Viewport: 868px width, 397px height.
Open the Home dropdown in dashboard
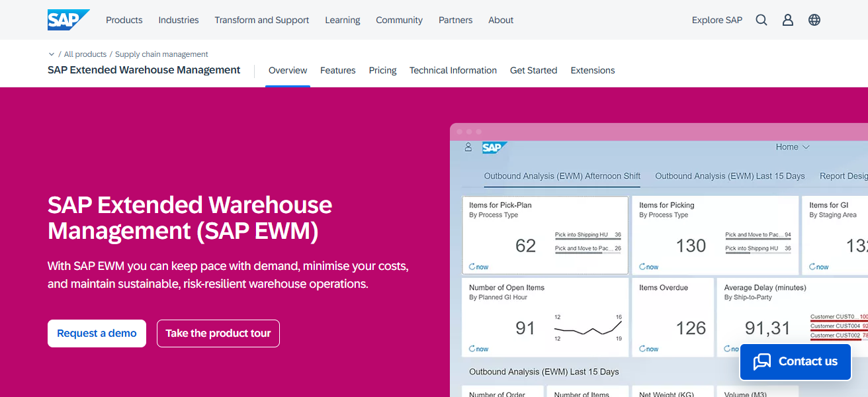coord(793,147)
